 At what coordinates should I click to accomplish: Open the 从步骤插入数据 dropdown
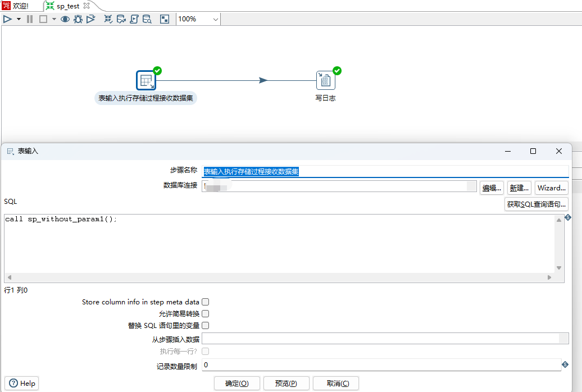pos(563,338)
